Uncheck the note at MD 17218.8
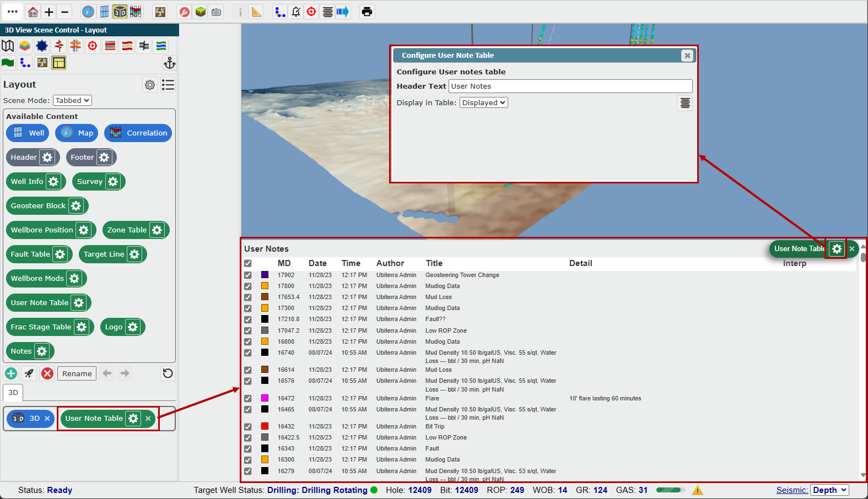This screenshot has width=868, height=499. (248, 319)
